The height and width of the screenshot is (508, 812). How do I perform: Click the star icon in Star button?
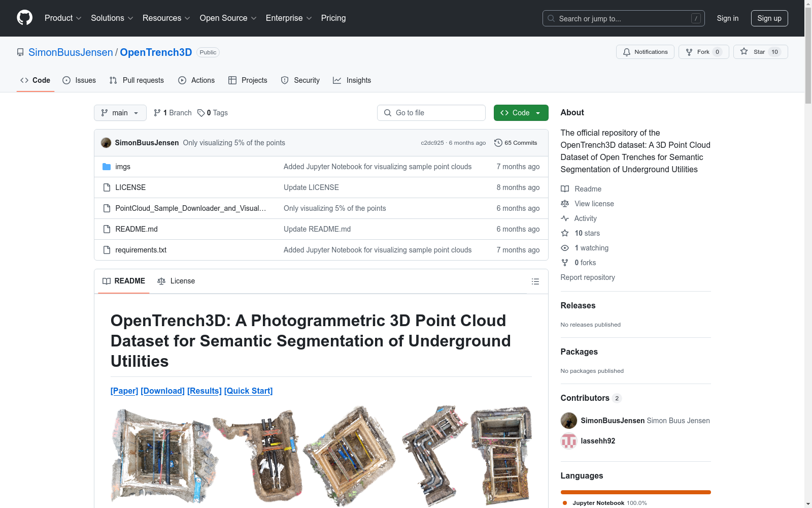point(744,51)
